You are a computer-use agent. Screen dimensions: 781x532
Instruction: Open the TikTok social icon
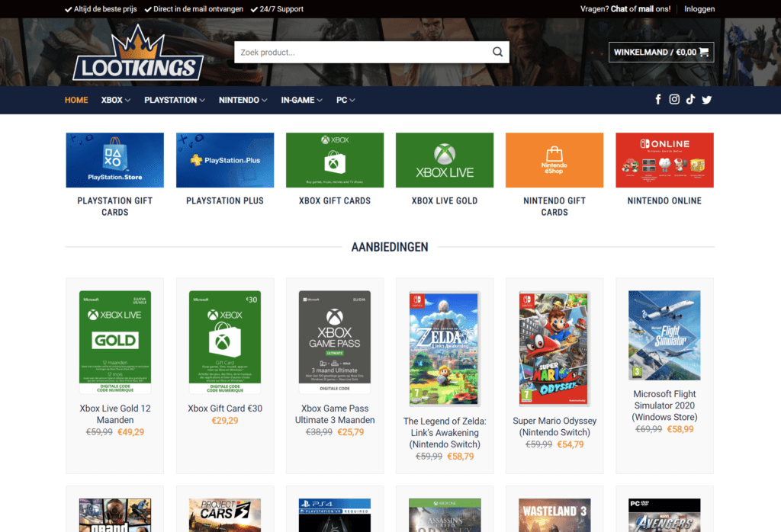(690, 100)
